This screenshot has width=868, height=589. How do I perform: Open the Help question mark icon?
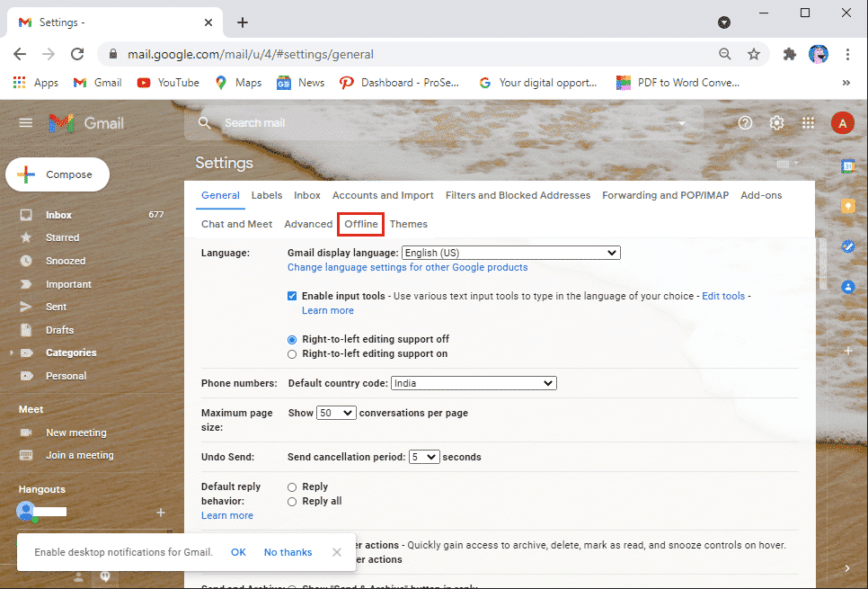tap(745, 122)
